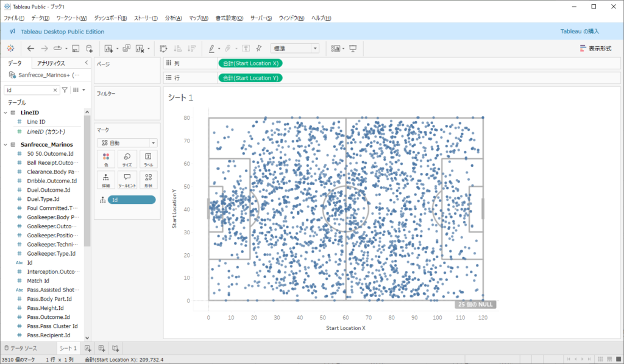Show mark labels with the T icon
Viewport: 624px width, 364px height.
point(246,49)
